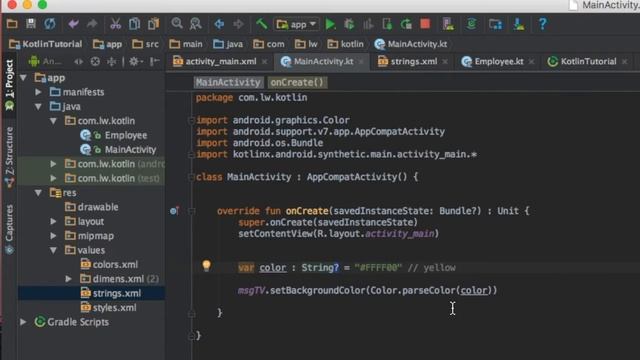Click the AVD Manager icon
The height and width of the screenshot is (360, 640).
[x=448, y=24]
